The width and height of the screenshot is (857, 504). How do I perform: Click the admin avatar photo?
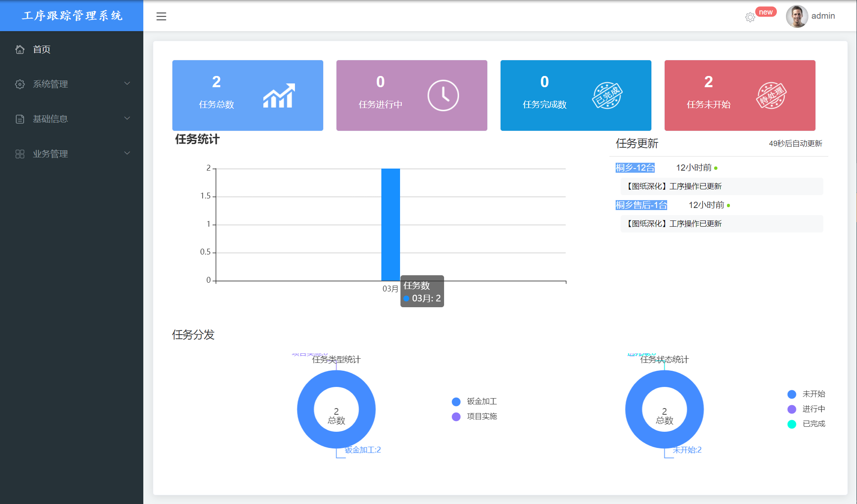click(x=797, y=16)
